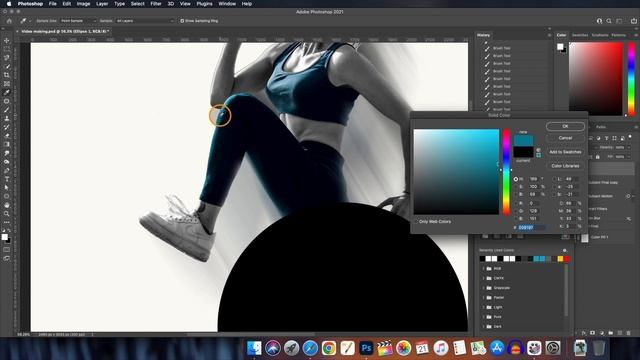Open the Layer menu

click(102, 4)
